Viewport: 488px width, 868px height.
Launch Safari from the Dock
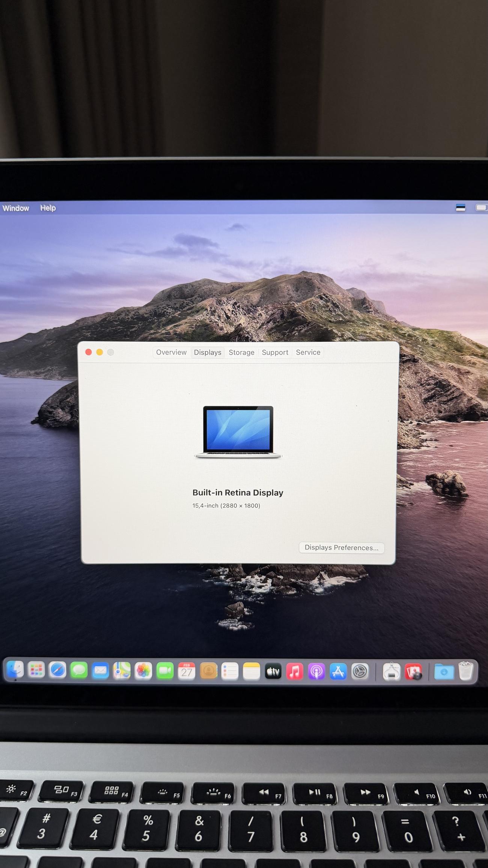click(x=58, y=670)
